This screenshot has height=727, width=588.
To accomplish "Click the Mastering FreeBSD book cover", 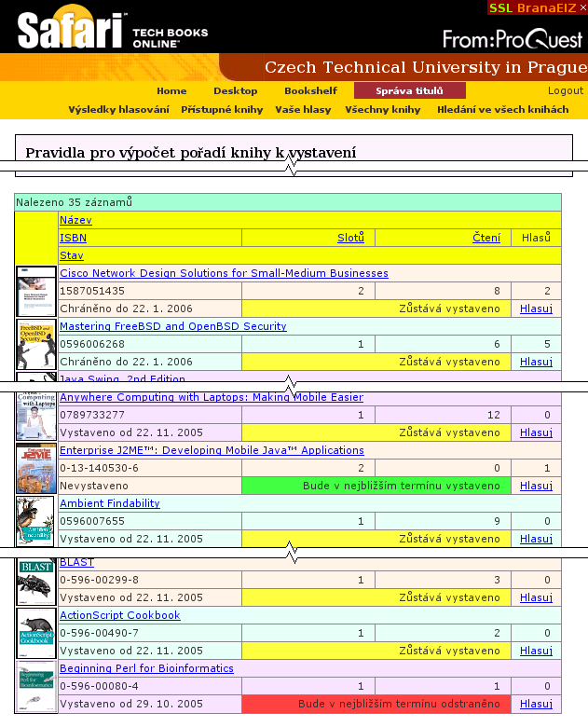I will [36, 344].
